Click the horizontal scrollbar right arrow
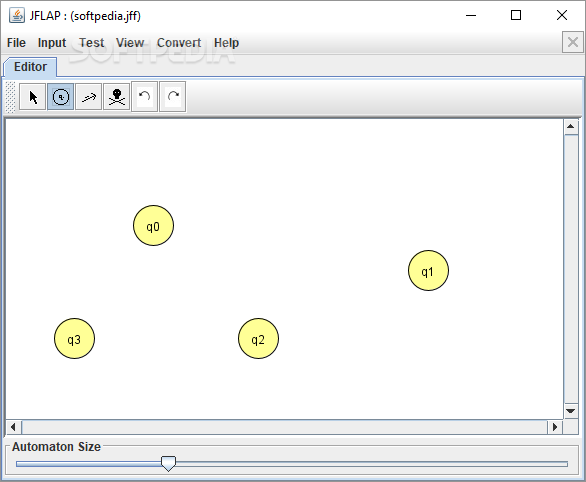Image resolution: width=586 pixels, height=482 pixels. pos(555,427)
